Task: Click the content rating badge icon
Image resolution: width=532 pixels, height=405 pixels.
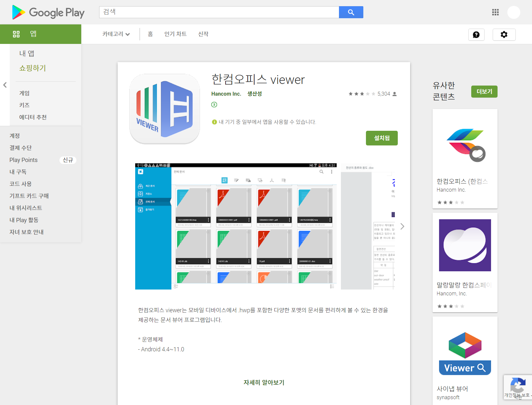Action: (x=214, y=104)
